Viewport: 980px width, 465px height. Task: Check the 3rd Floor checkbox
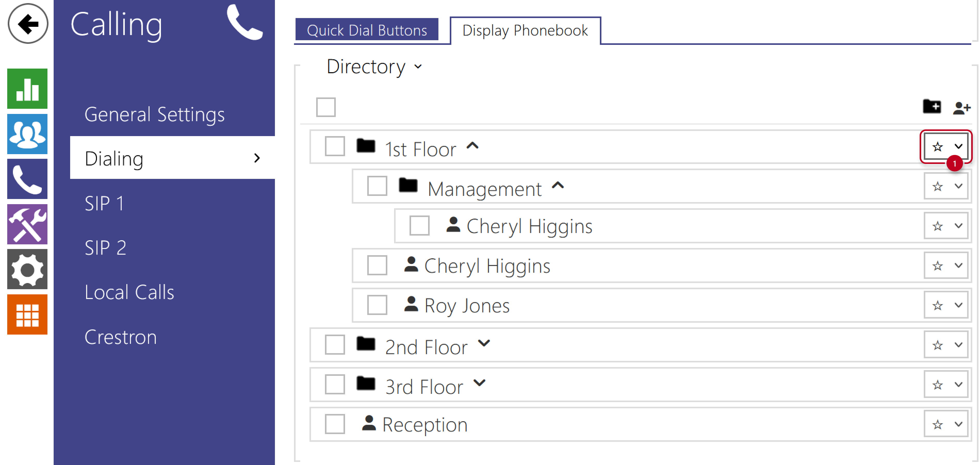point(335,384)
